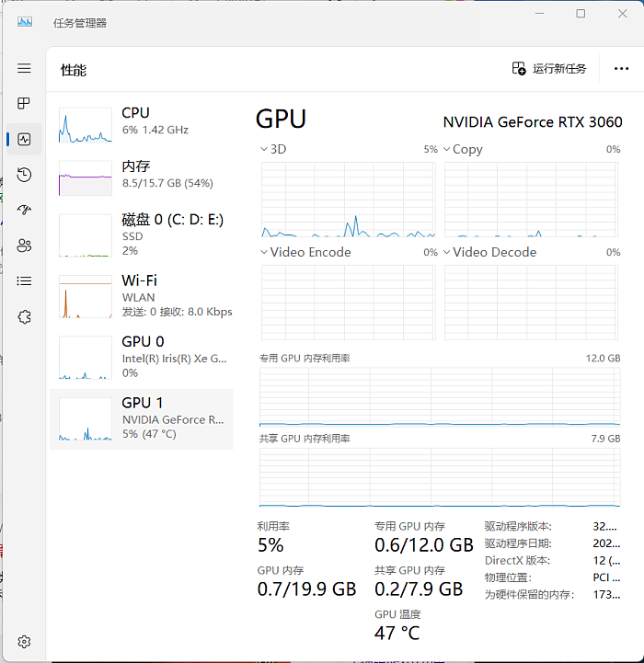Click the Video Encode usage graph
Screen dimensions: 644x663
coord(349,303)
